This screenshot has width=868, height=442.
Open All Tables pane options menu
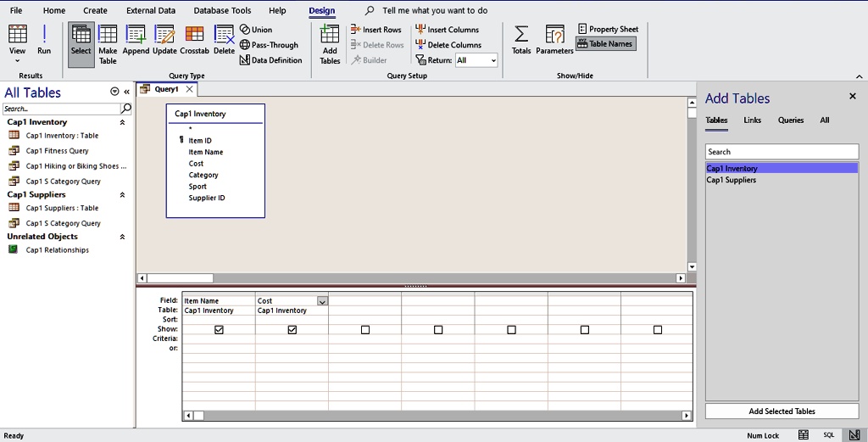114,92
